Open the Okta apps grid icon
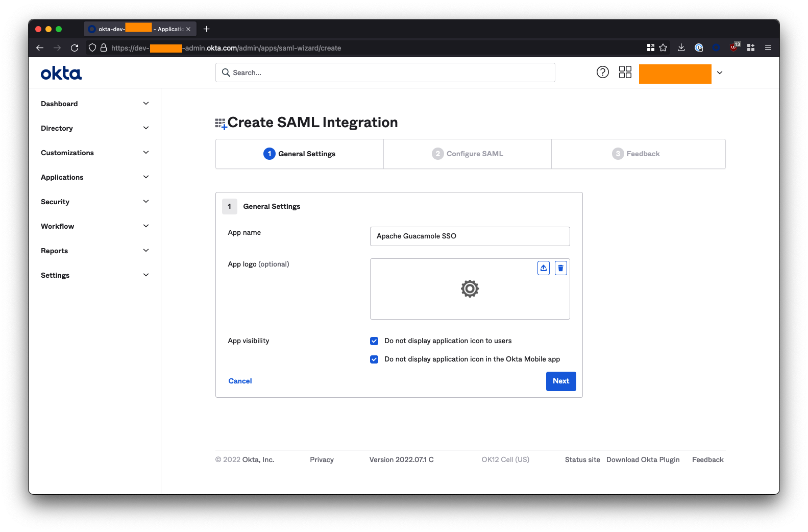Screen dimensions: 808x532 click(x=625, y=72)
